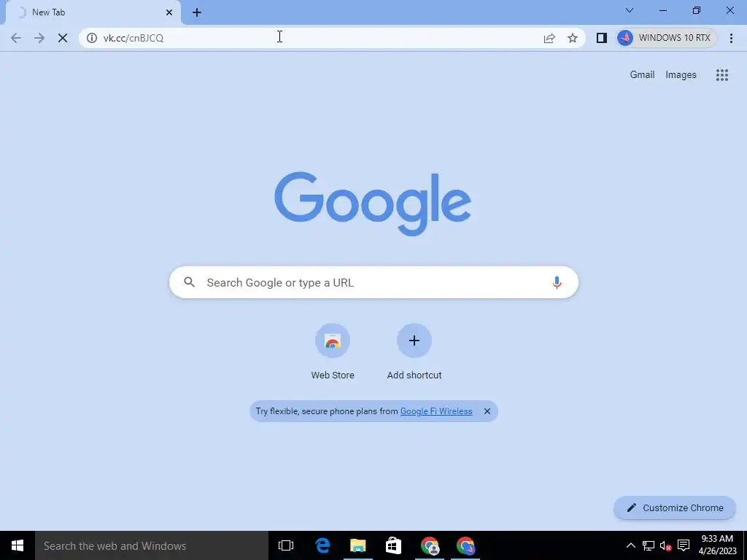Open the Windows Start menu
The image size is (747, 560).
tap(18, 545)
